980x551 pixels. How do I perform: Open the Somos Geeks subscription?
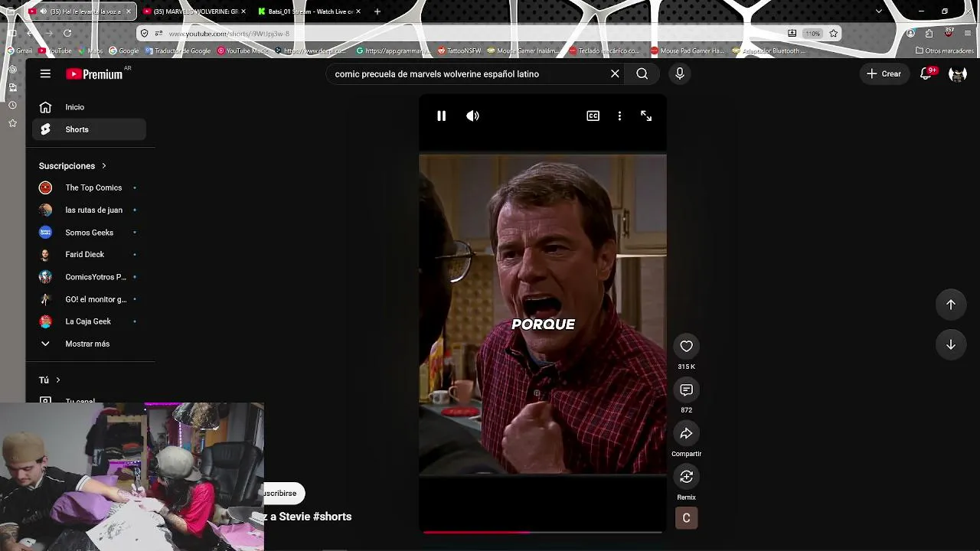click(89, 233)
